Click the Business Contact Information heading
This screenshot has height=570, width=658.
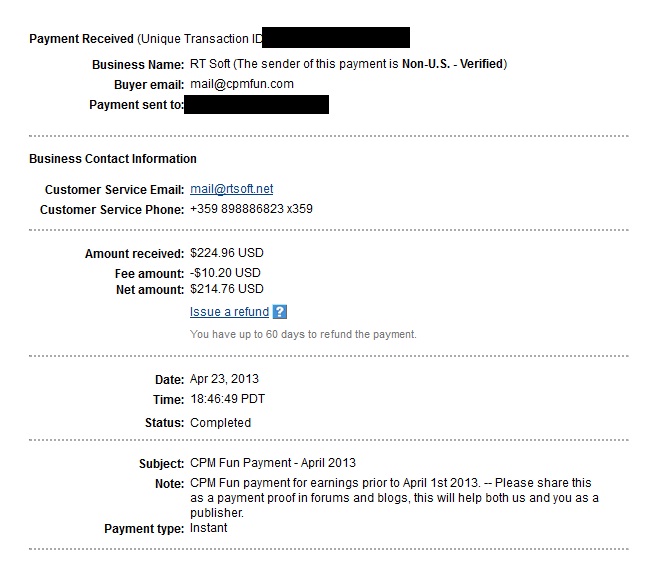[x=113, y=159]
